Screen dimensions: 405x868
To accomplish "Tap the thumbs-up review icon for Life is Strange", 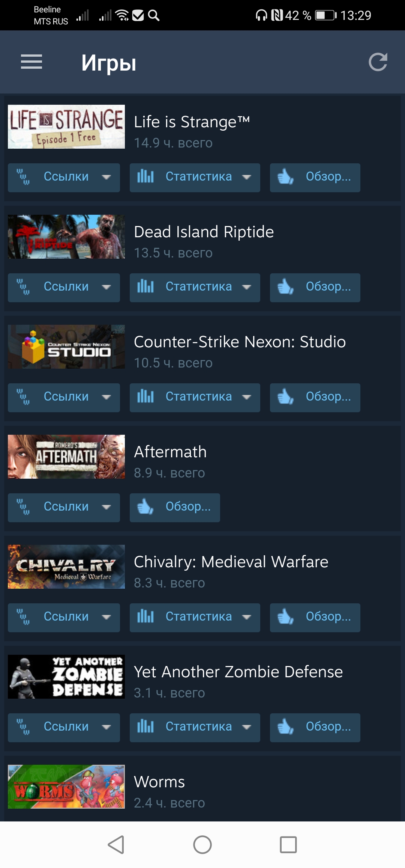I will [x=285, y=177].
